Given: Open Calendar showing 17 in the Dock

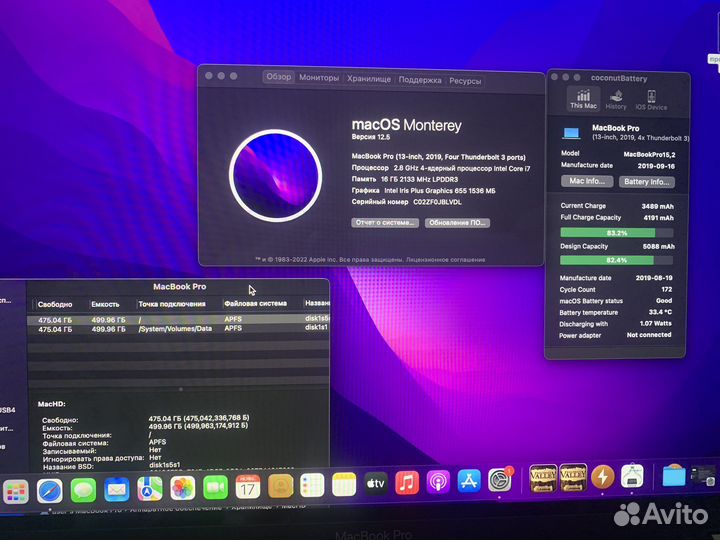Looking at the screenshot, I should tap(248, 486).
